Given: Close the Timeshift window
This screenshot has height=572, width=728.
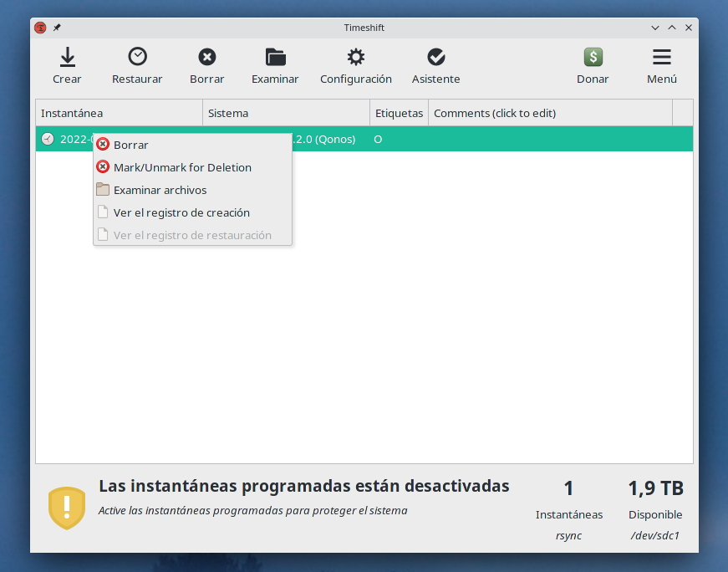Looking at the screenshot, I should 689,28.
